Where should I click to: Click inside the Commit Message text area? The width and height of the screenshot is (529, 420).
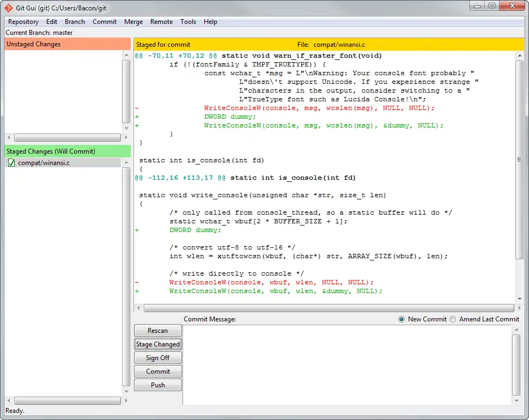point(346,364)
